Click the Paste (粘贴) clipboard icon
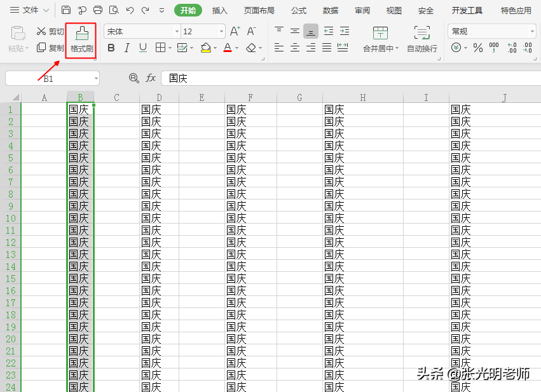The height and width of the screenshot is (392, 541). (18, 34)
